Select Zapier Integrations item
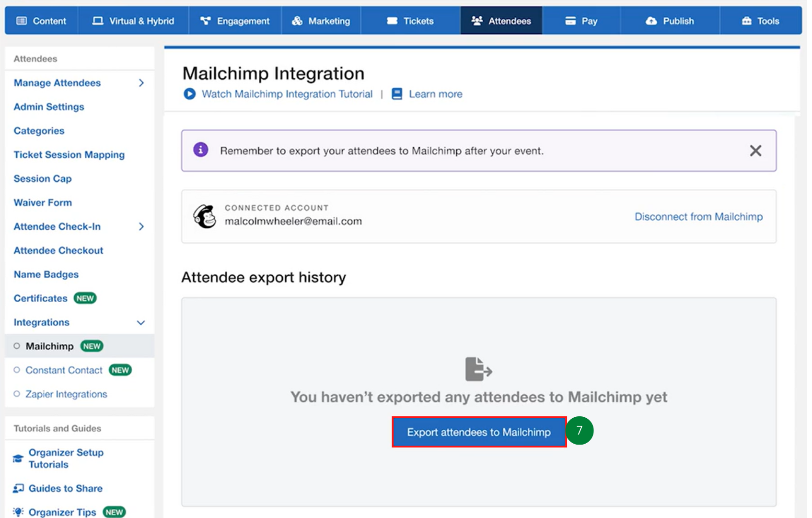The height and width of the screenshot is (518, 812). tap(66, 394)
